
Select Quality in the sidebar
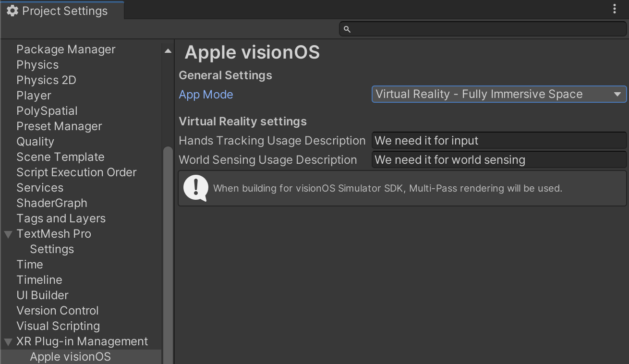click(35, 142)
